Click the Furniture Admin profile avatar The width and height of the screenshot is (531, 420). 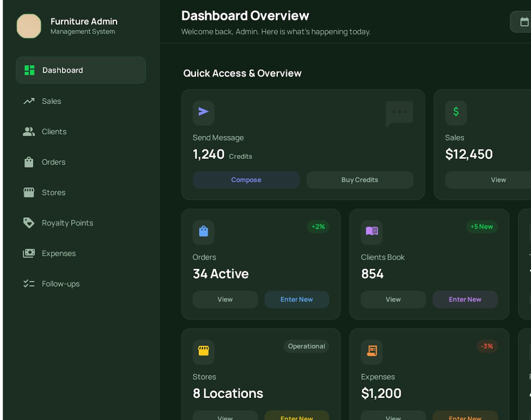pos(29,26)
